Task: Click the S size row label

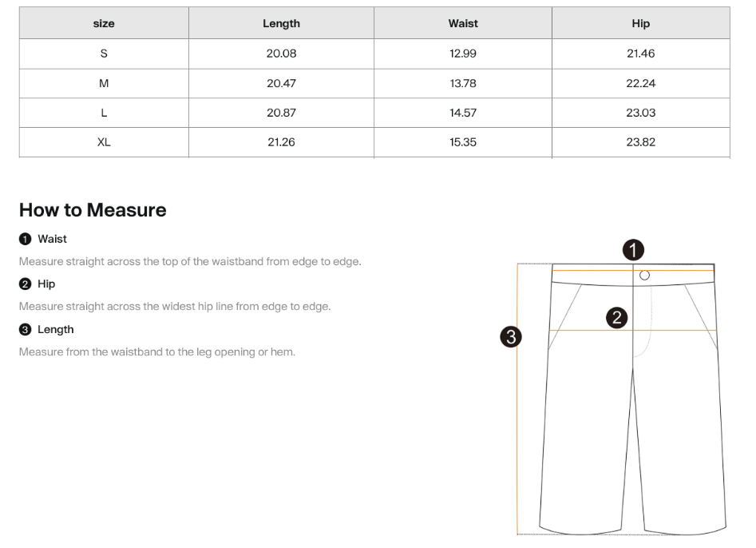Action: [104, 54]
